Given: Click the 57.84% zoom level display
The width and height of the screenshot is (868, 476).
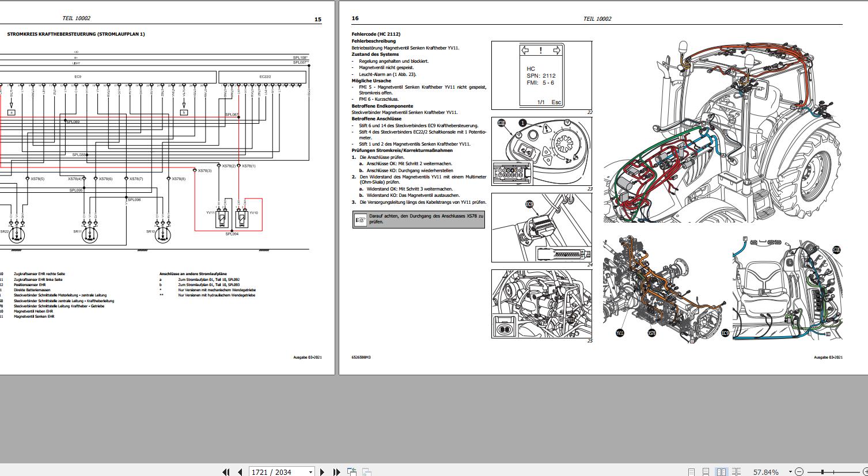Looking at the screenshot, I should [x=765, y=472].
